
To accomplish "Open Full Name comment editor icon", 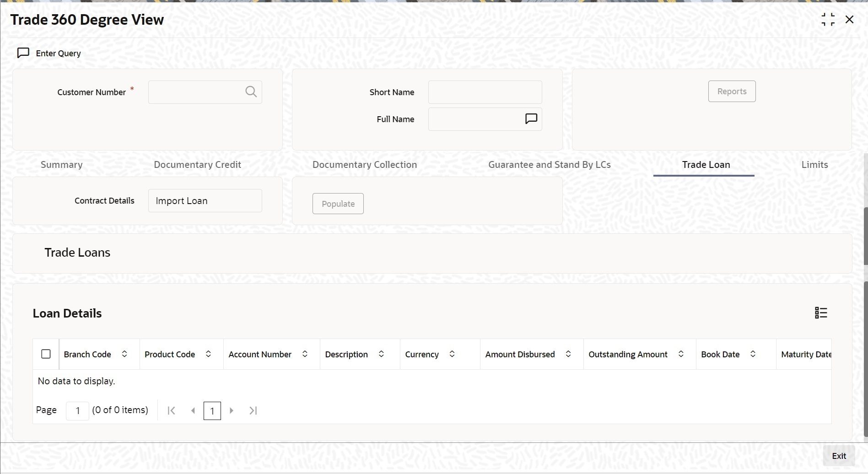I will click(531, 119).
